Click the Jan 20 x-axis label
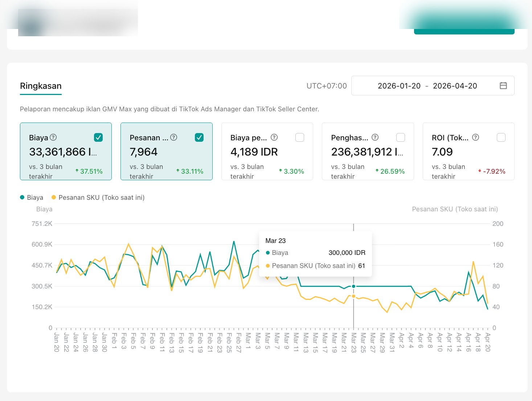This screenshot has height=401, width=532. pos(56,342)
